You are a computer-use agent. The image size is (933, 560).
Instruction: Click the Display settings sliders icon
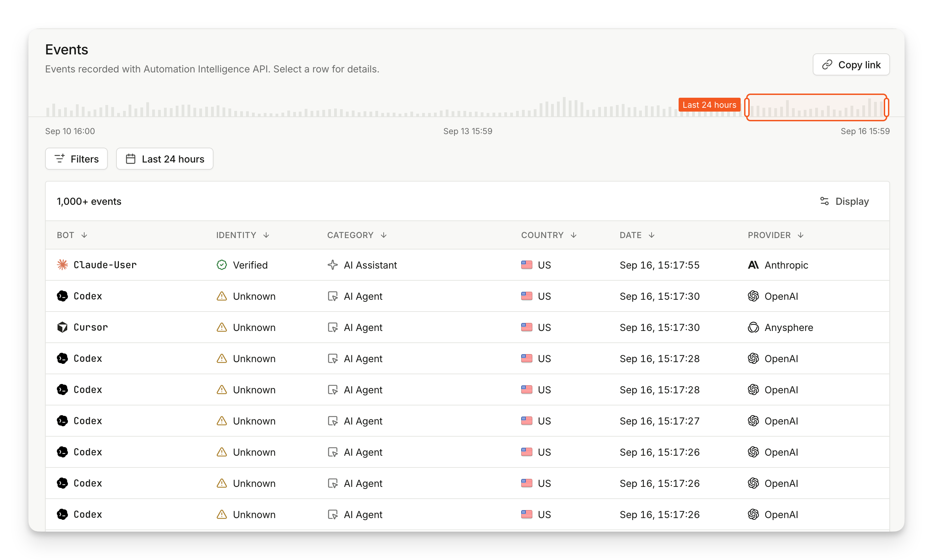click(824, 201)
